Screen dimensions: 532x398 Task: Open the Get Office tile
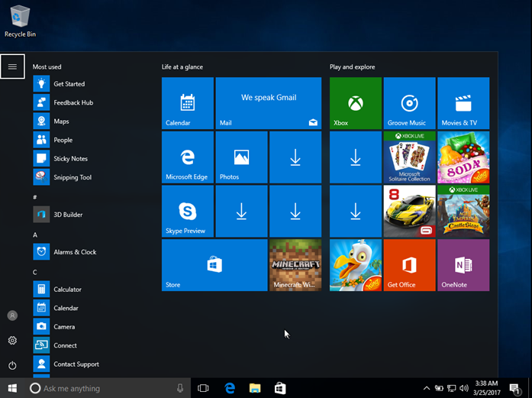410,265
